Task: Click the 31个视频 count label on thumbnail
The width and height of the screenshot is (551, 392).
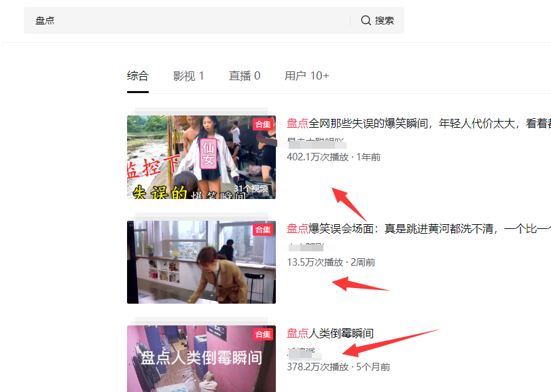Action: (x=251, y=189)
